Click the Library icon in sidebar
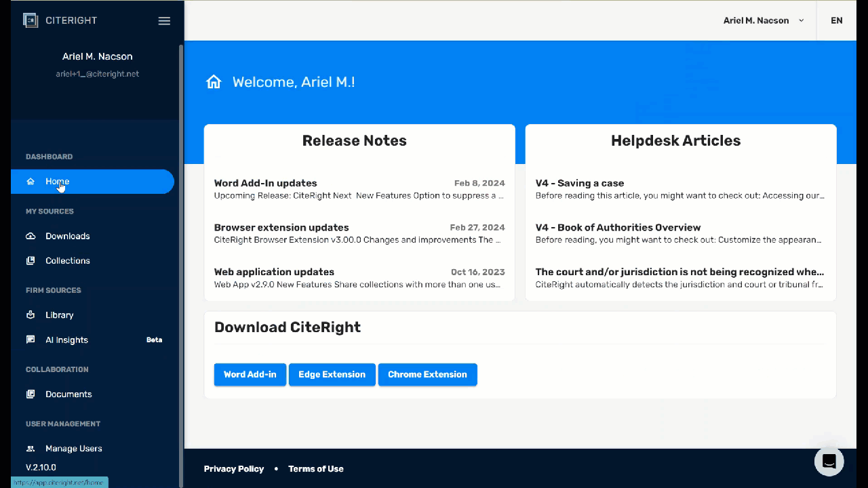This screenshot has width=868, height=488. coord(31,315)
